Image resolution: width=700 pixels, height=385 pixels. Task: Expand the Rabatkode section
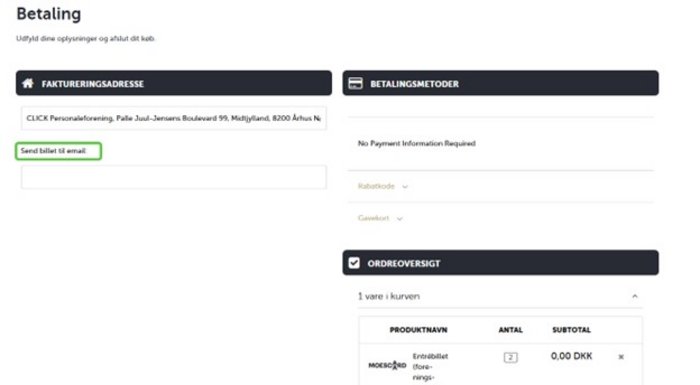click(383, 186)
